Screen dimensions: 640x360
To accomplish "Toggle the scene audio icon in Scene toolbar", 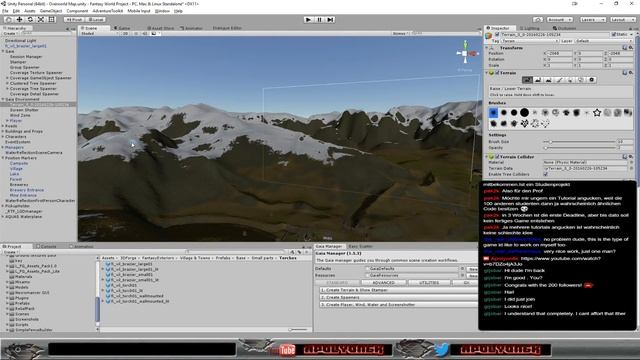I will [x=144, y=33].
